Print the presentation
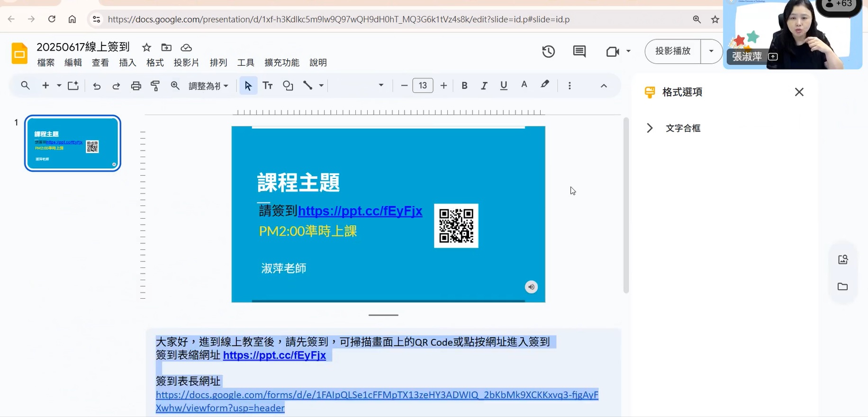Image resolution: width=868 pixels, height=417 pixels. tap(136, 86)
